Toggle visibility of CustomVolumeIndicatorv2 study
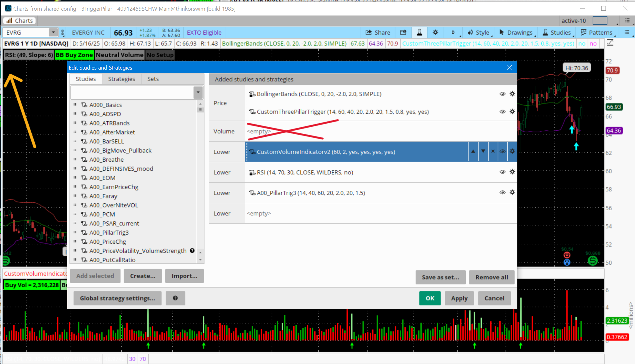Viewport: 635px width, 364px height. coord(502,151)
